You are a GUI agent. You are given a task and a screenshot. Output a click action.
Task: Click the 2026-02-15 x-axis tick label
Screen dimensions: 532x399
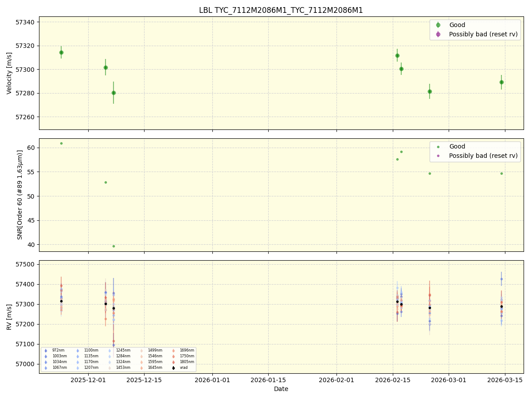393,380
